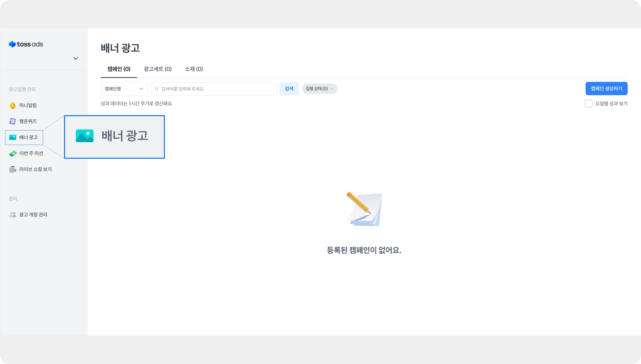The width and height of the screenshot is (641, 364).
Task: Click the 캠페인 생성하기 button
Action: (606, 88)
